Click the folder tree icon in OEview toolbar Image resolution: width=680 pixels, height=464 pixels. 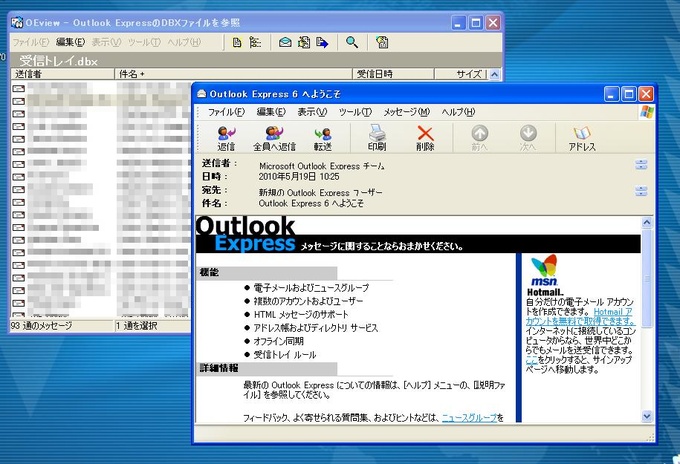(x=255, y=42)
